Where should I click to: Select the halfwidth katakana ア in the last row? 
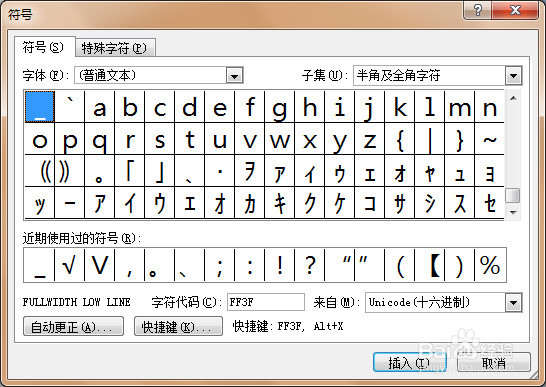click(x=100, y=203)
